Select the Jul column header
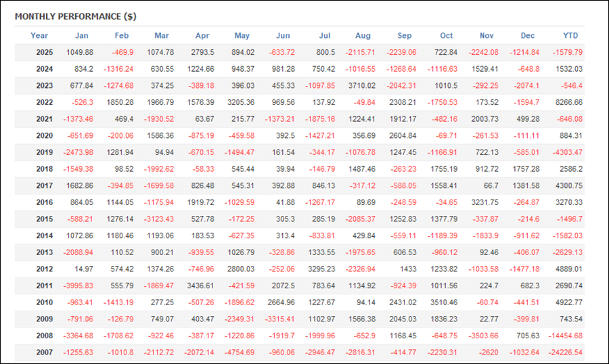This screenshot has height=364, width=609. click(324, 35)
